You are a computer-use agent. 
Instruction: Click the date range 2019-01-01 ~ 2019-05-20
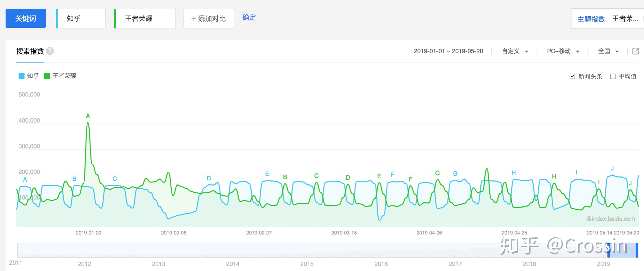pos(448,51)
